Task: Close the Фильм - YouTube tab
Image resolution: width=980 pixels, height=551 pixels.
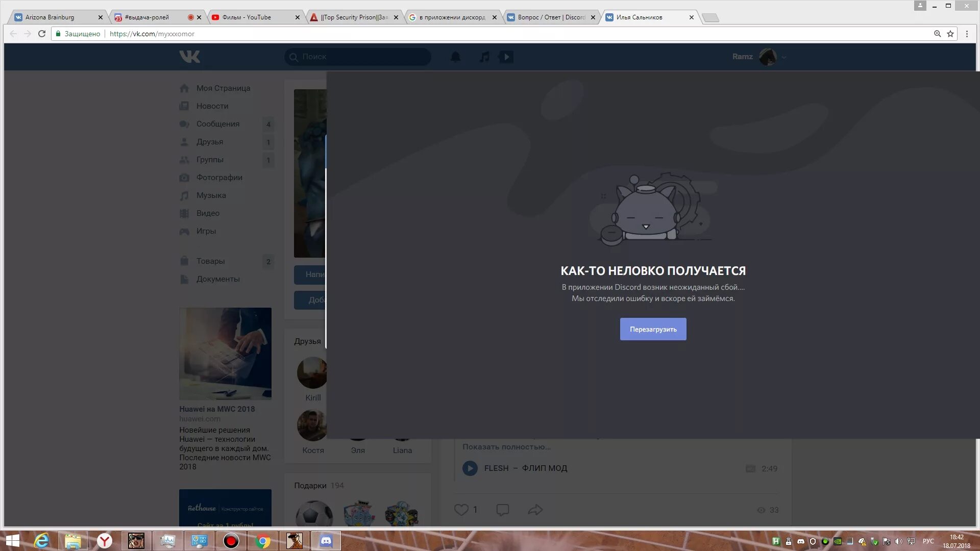Action: 298,17
